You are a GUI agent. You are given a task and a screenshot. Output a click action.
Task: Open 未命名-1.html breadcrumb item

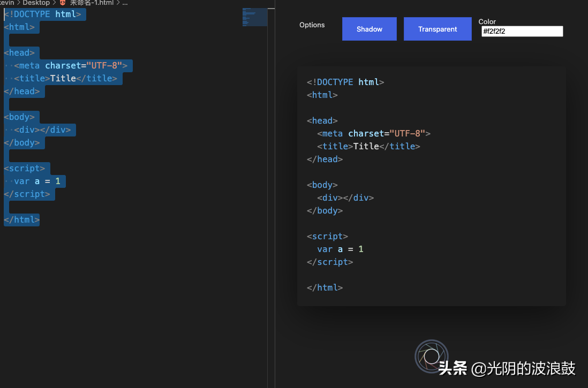coord(92,3)
